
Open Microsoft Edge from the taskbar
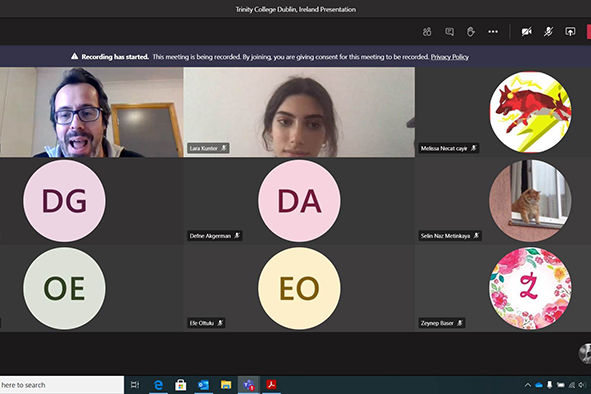coord(158,385)
